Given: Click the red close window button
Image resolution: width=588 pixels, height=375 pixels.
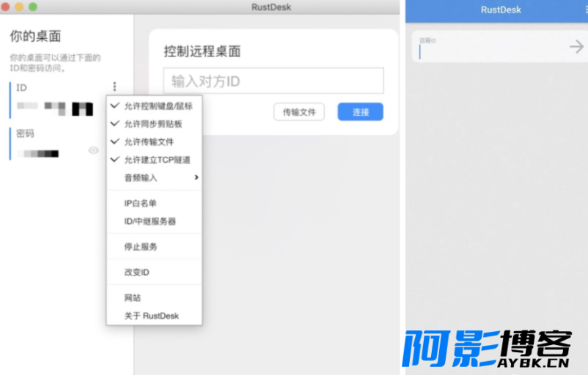Looking at the screenshot, I should [x=5, y=7].
